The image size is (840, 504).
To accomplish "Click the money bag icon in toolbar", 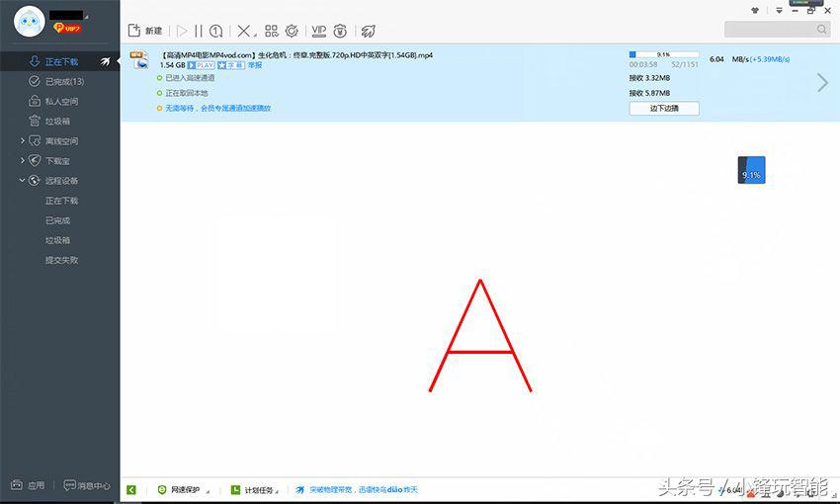I will pos(340,31).
